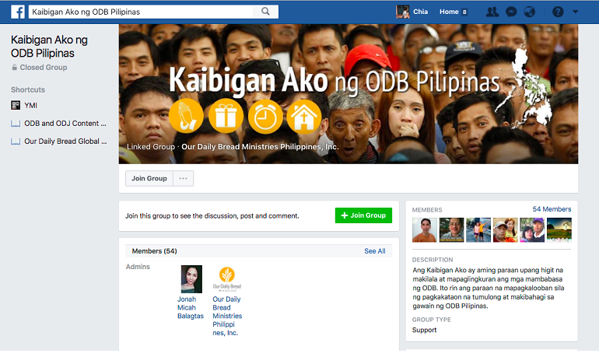Open the Quick Help question icon

(558, 12)
